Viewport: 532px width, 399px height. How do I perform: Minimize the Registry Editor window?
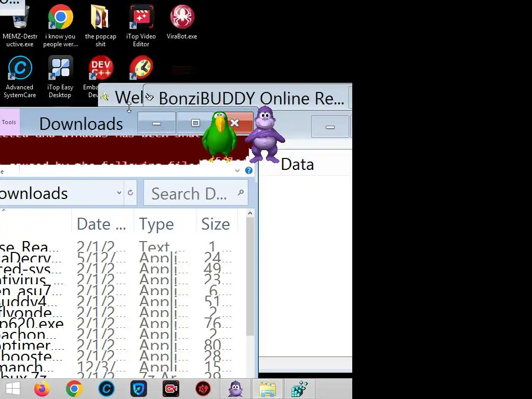point(330,127)
